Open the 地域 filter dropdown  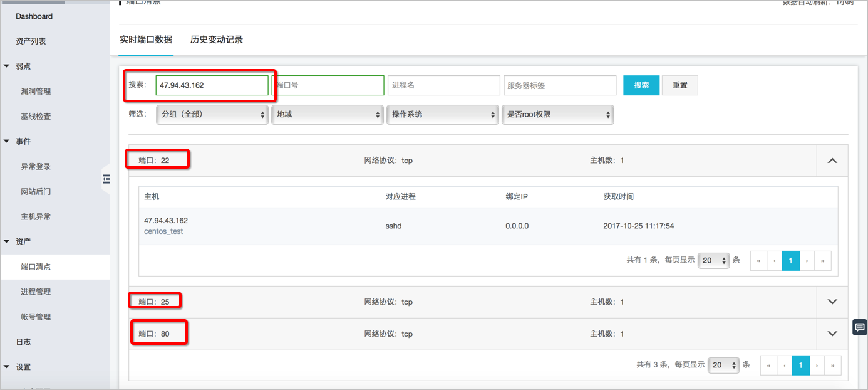(328, 115)
